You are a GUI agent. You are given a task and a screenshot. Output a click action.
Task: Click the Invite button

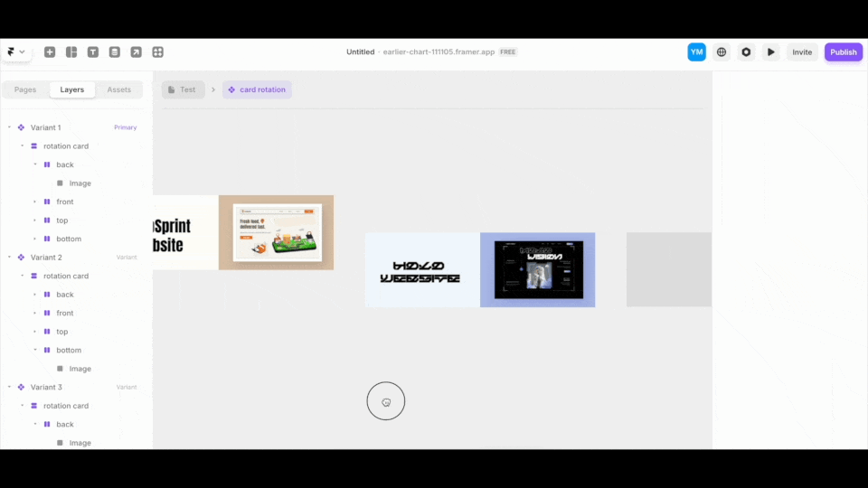coord(802,52)
